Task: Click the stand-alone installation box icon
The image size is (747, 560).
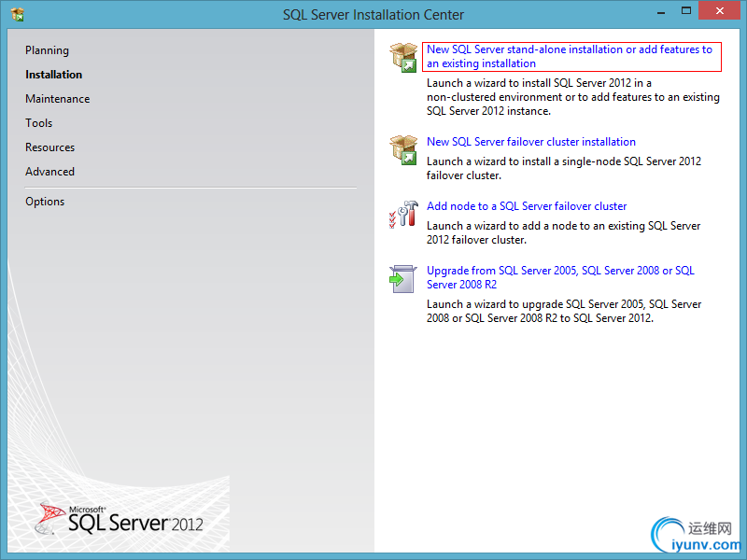Action: (x=403, y=57)
